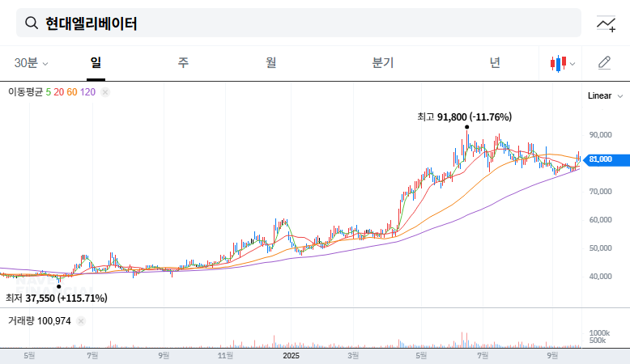Click the 최고 91,800 high label
The height and width of the screenshot is (364, 630).
(x=465, y=116)
